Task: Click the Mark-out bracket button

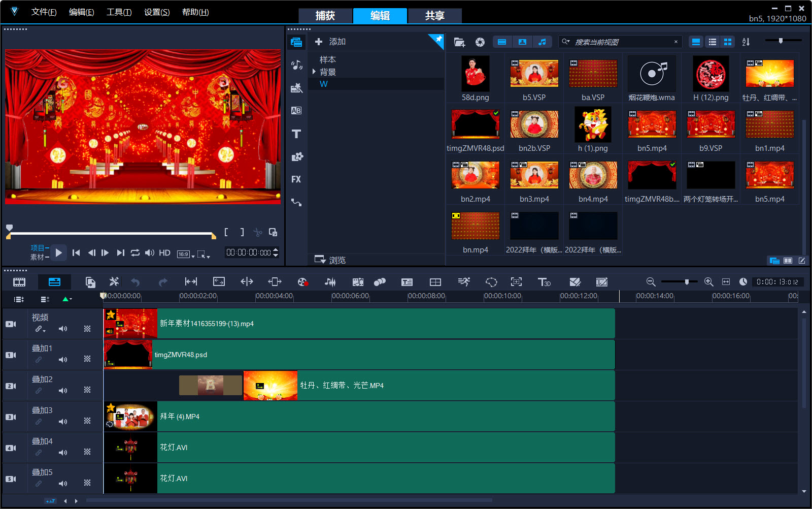Action: (x=242, y=232)
